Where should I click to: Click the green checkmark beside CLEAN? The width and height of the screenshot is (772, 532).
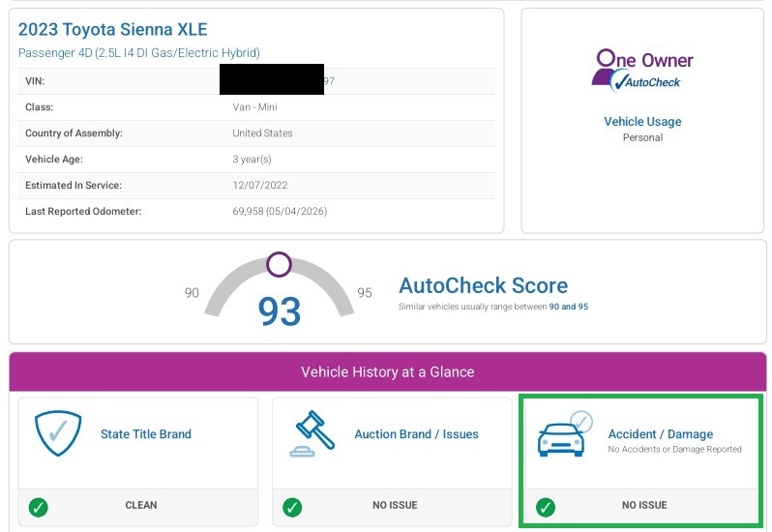[39, 507]
